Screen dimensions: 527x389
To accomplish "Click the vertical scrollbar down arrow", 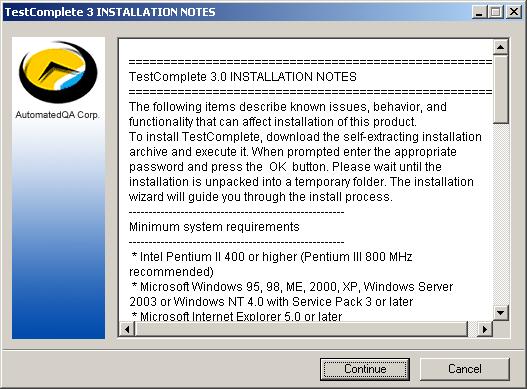I will click(500, 313).
